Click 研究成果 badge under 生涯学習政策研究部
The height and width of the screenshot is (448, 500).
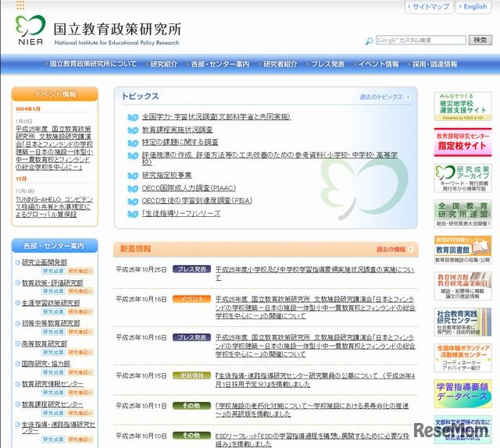tap(53, 311)
